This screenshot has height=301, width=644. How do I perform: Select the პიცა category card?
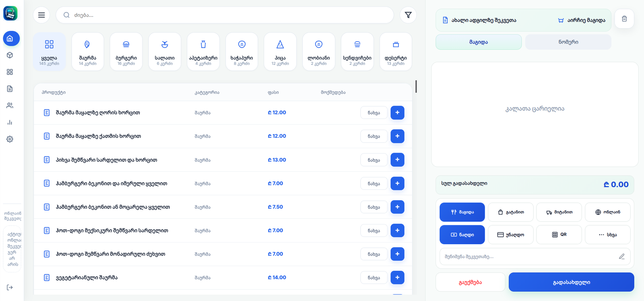(x=280, y=52)
